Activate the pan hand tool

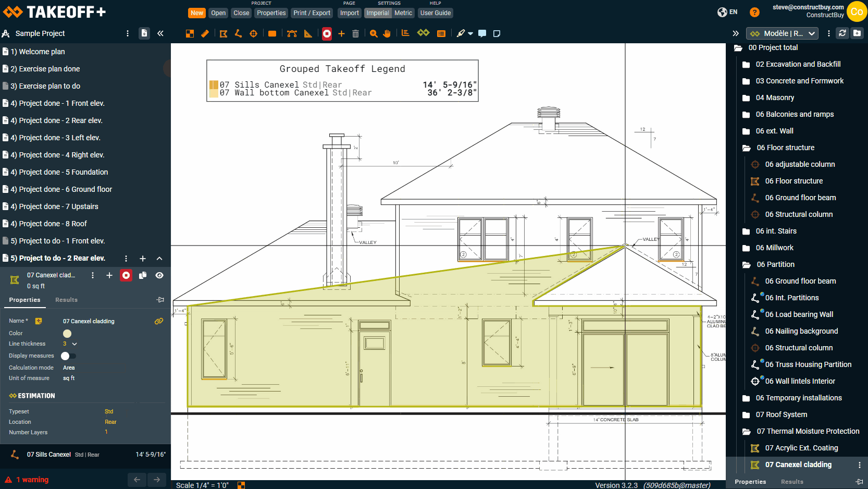[x=387, y=33]
